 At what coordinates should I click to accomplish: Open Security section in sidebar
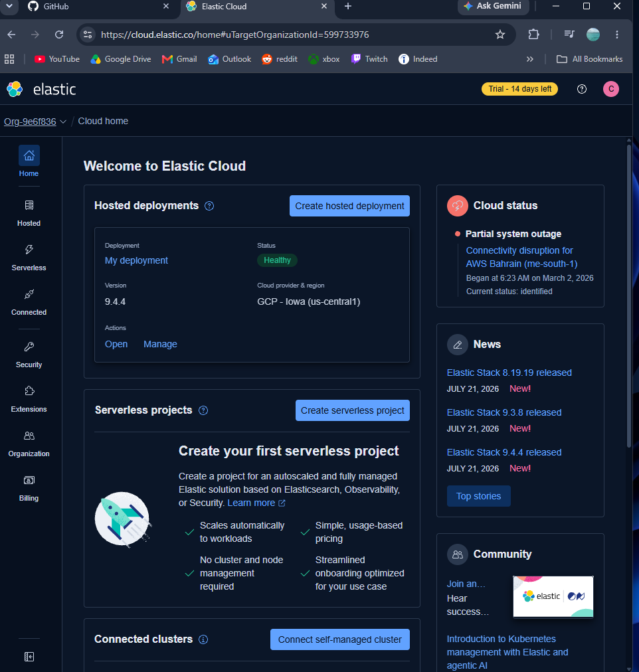29,355
